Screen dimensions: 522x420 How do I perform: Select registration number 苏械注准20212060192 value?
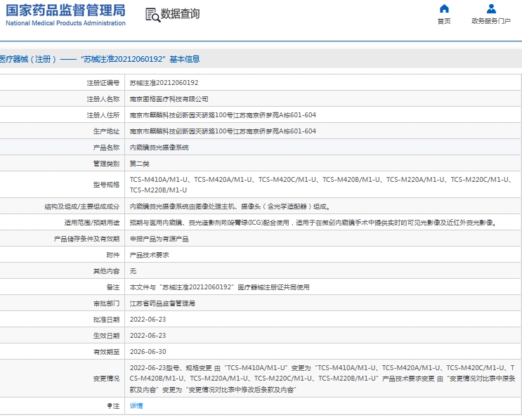[x=164, y=83]
